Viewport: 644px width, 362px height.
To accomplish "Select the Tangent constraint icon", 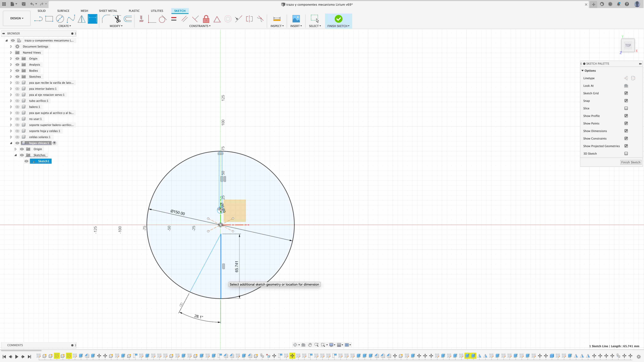I will click(x=163, y=19).
